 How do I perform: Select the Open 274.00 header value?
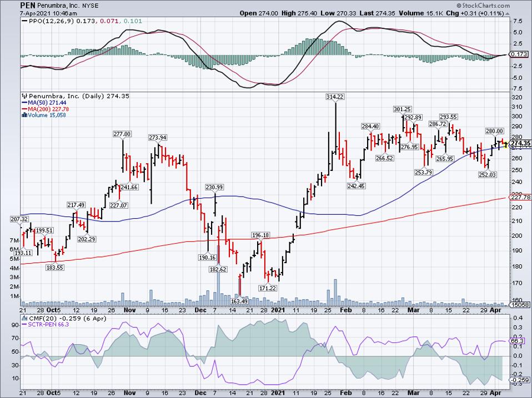pos(259,13)
